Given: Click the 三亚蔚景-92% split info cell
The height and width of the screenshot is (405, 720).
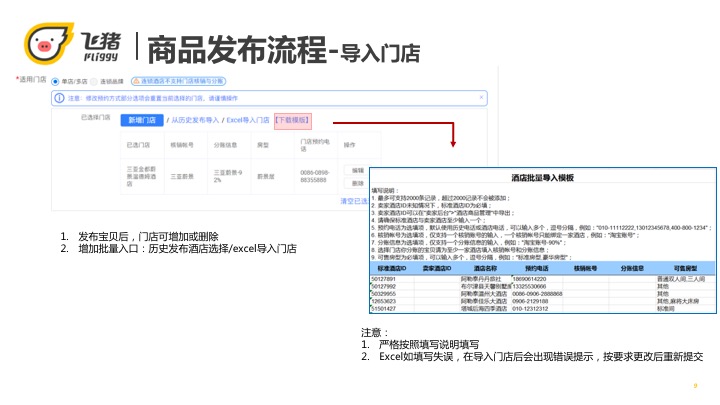Looking at the screenshot, I should click(228, 176).
